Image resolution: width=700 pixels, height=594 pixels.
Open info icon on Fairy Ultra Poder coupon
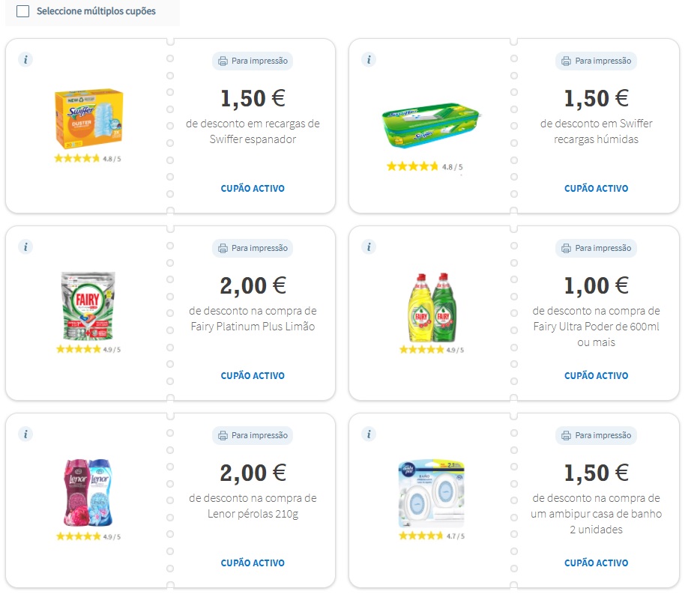click(369, 246)
